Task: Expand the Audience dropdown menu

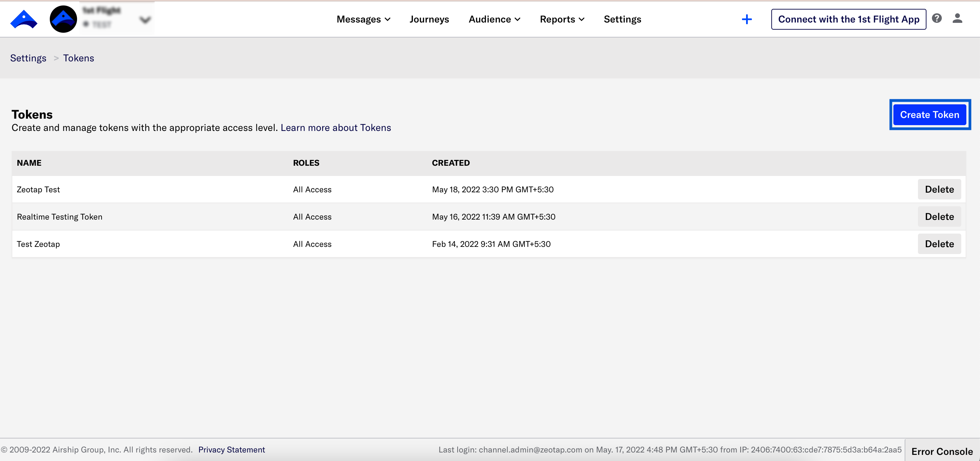Action: 494,19
